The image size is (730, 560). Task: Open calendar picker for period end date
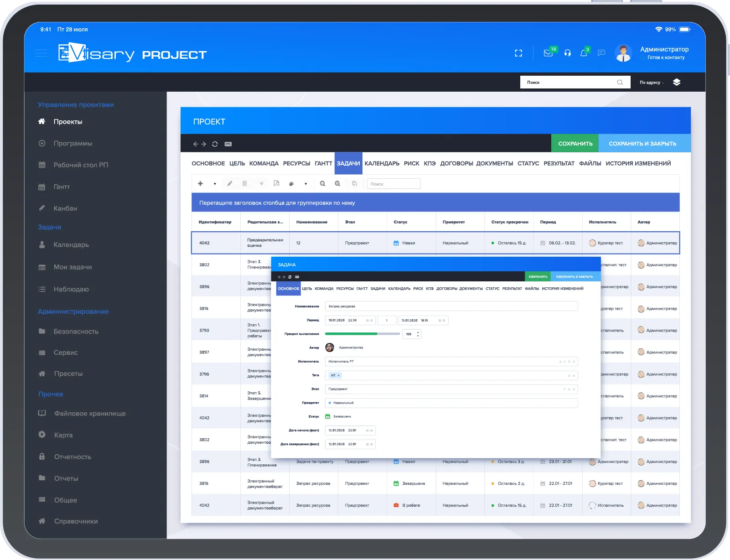point(440,320)
